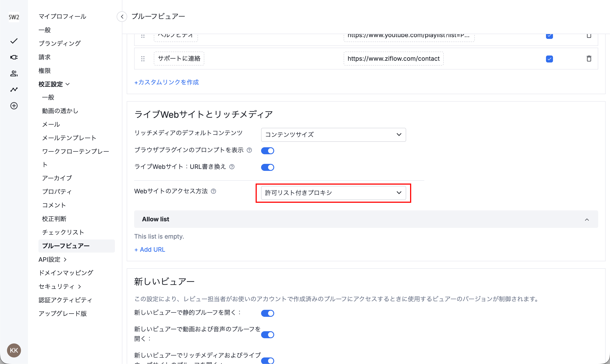
Task: Open the integrations plug icon in left rail
Action: click(14, 57)
